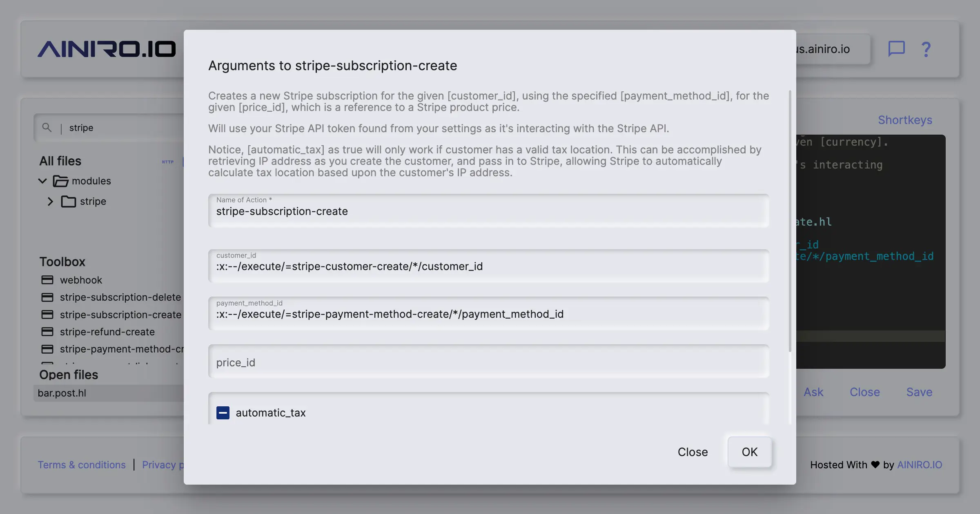The width and height of the screenshot is (980, 514).
Task: Open stripe-subscription-delete from the Toolbox
Action: pyautogui.click(x=120, y=297)
